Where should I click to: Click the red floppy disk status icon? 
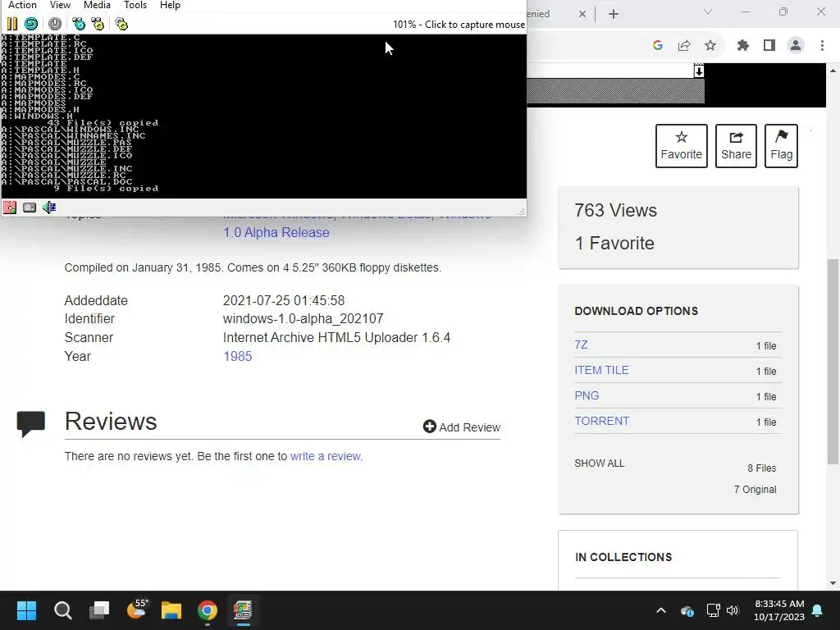coord(10,208)
